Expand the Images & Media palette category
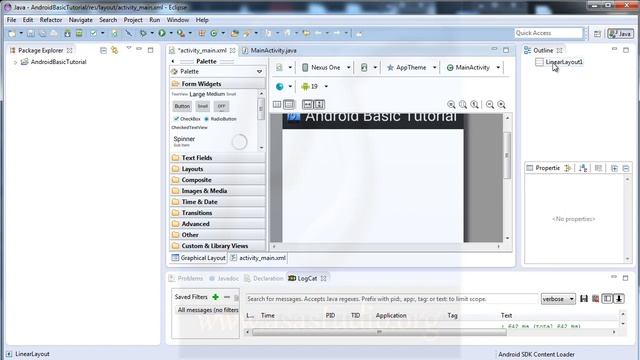This screenshot has width=640, height=360. 218,191
